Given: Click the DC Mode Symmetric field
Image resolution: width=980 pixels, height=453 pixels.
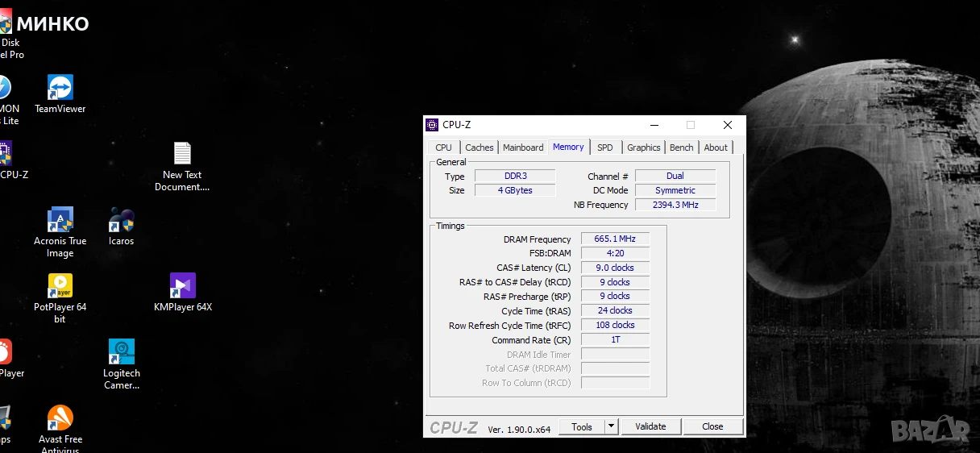Looking at the screenshot, I should pyautogui.click(x=675, y=190).
